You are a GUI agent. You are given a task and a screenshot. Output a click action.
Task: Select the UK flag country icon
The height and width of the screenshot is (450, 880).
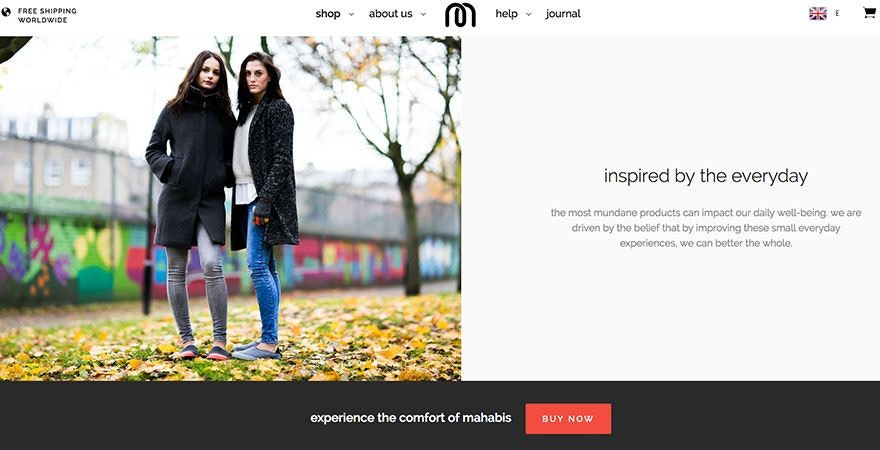coord(818,13)
